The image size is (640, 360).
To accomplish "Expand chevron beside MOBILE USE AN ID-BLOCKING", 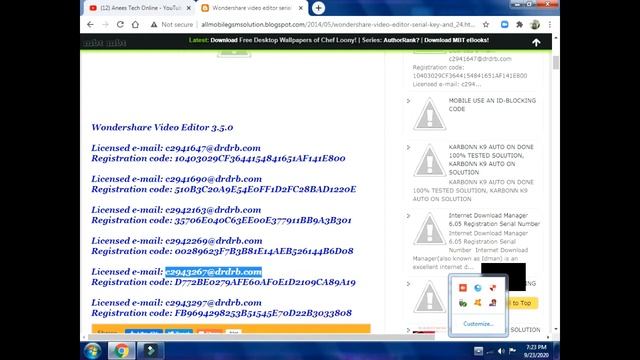I will click(x=408, y=101).
